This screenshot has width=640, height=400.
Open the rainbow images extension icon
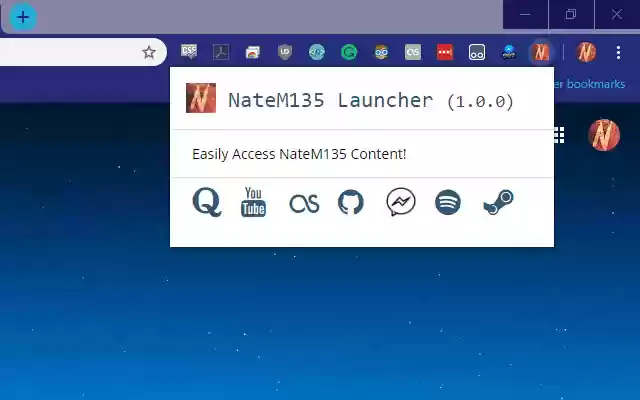(x=253, y=52)
